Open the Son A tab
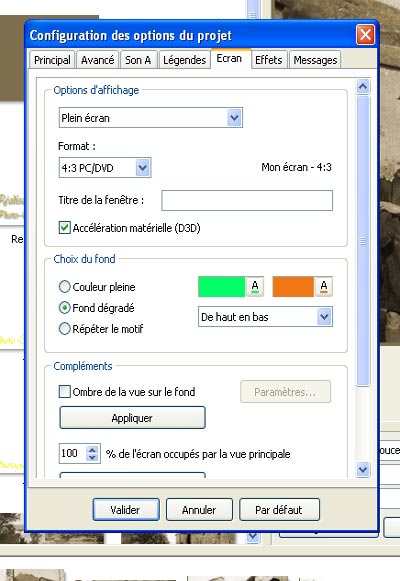The image size is (400, 581). coord(138,60)
